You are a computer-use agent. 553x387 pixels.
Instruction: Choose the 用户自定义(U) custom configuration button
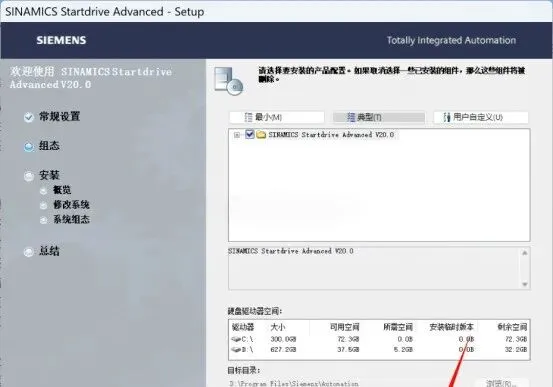point(481,117)
